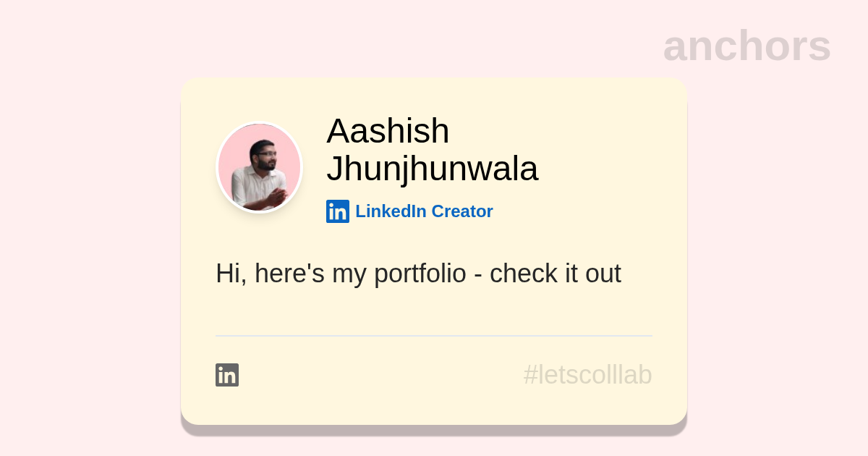
Task: Open the grey LinkedIn icon at card bottom
Action: point(227,375)
